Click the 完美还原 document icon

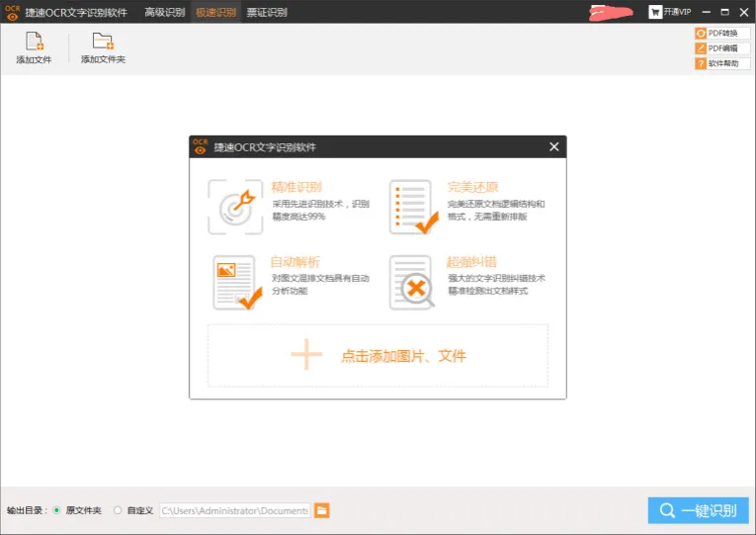411,207
